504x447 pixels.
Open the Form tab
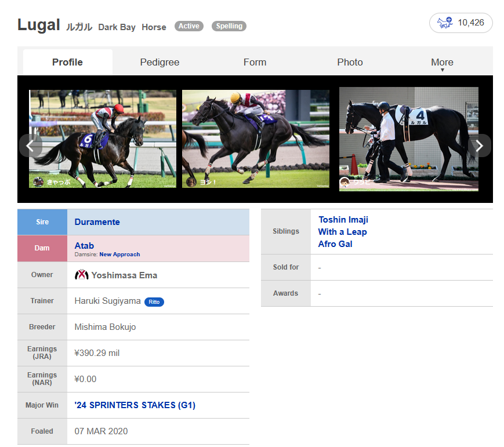point(255,62)
